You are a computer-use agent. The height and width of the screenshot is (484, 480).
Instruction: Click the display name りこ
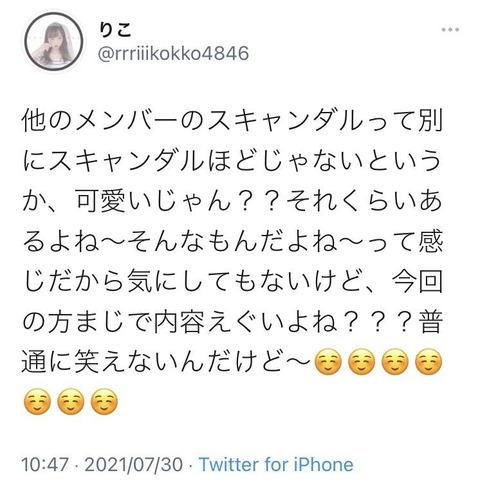coord(115,29)
